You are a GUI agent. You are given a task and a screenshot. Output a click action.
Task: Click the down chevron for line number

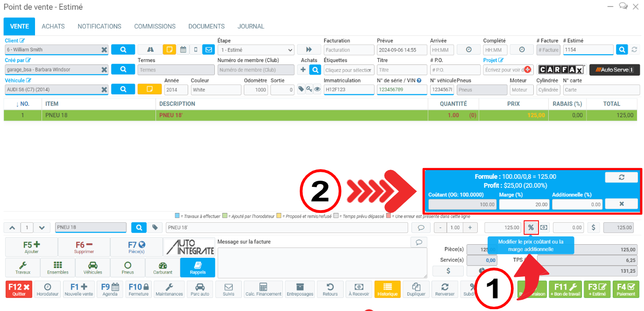pos(42,227)
